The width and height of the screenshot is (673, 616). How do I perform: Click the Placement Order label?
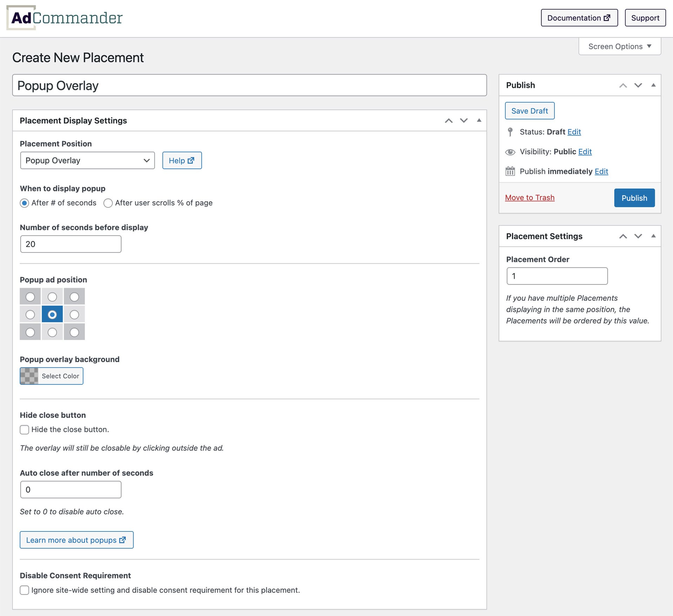(x=538, y=259)
